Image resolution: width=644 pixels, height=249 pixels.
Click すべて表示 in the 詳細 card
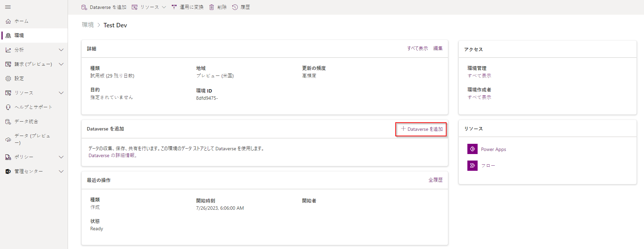417,49
